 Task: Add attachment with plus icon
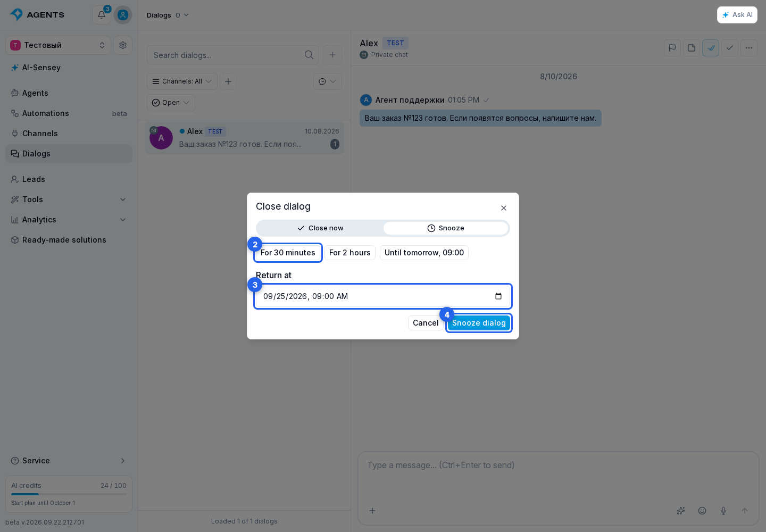[372, 511]
